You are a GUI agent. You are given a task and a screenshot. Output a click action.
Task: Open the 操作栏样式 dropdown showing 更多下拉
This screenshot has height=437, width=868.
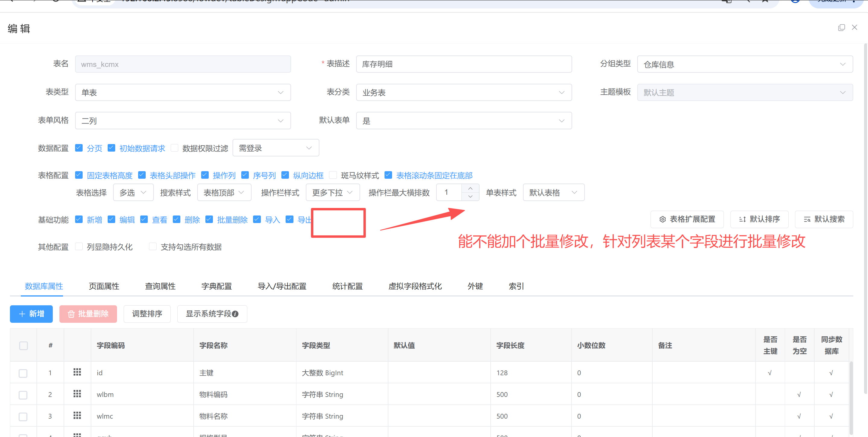[332, 193]
